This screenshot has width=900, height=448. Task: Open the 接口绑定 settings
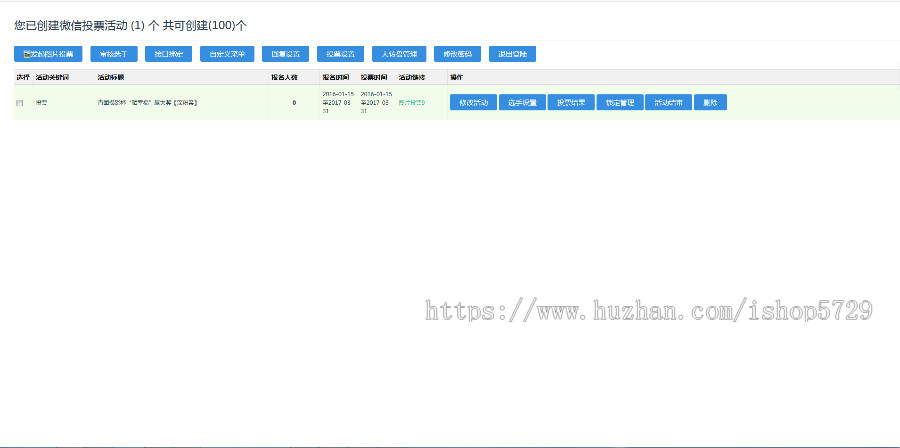point(169,54)
